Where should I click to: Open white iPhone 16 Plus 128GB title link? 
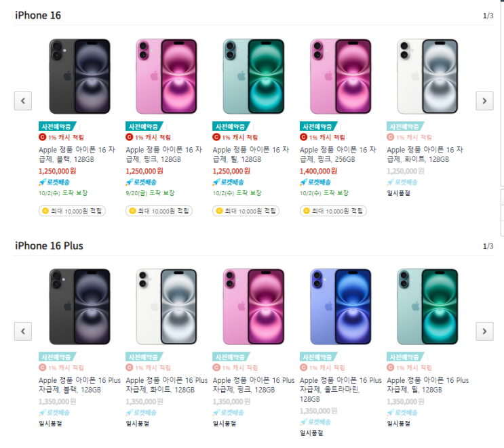click(166, 385)
